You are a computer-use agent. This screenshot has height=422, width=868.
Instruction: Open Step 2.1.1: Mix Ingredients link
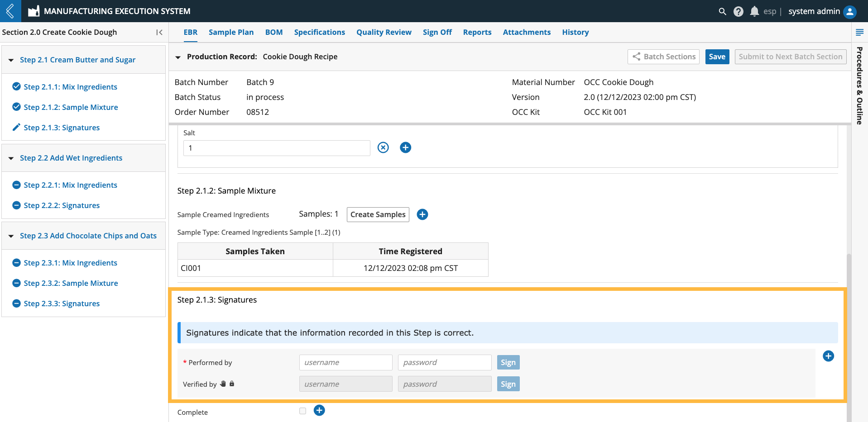click(71, 87)
